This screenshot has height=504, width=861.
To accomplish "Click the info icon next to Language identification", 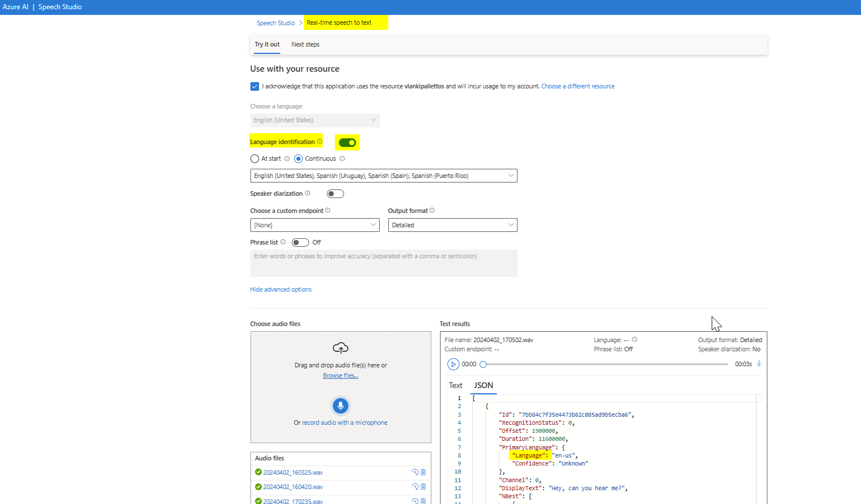I will 320,141.
